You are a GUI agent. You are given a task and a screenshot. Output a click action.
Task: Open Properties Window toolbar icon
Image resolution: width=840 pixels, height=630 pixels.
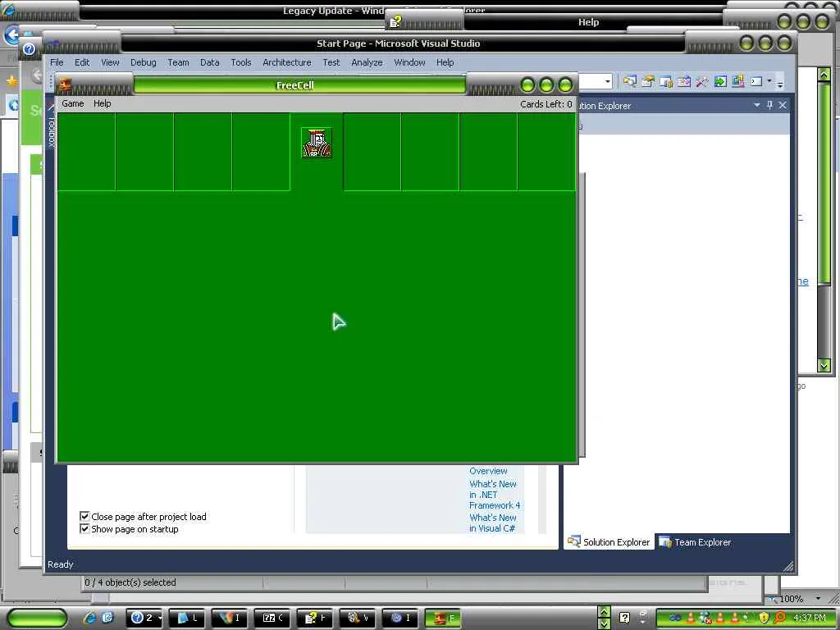tap(648, 81)
